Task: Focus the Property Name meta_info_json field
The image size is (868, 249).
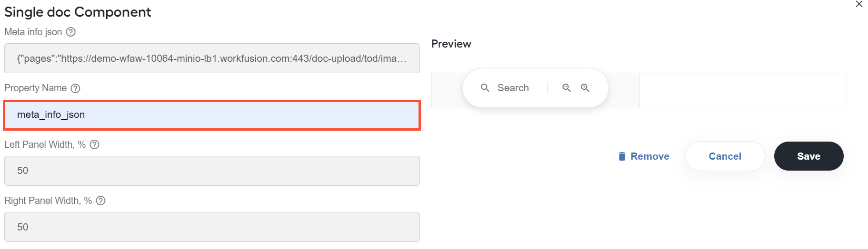Action: tap(212, 115)
